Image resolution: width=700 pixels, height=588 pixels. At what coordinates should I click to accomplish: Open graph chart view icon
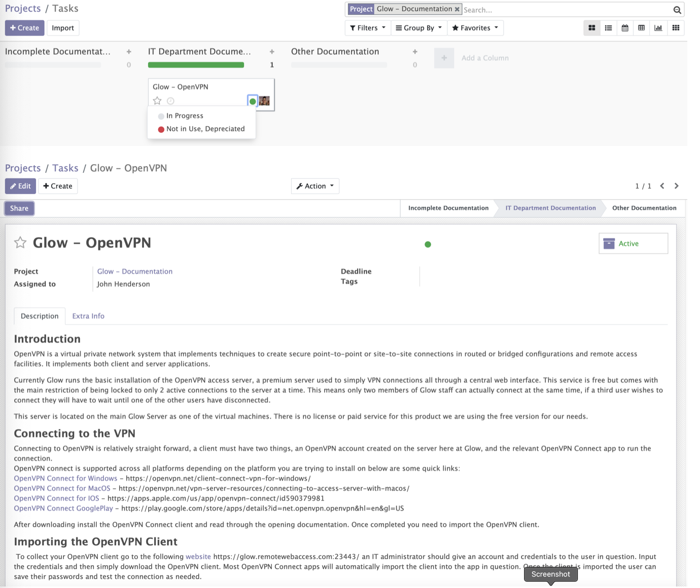click(658, 28)
